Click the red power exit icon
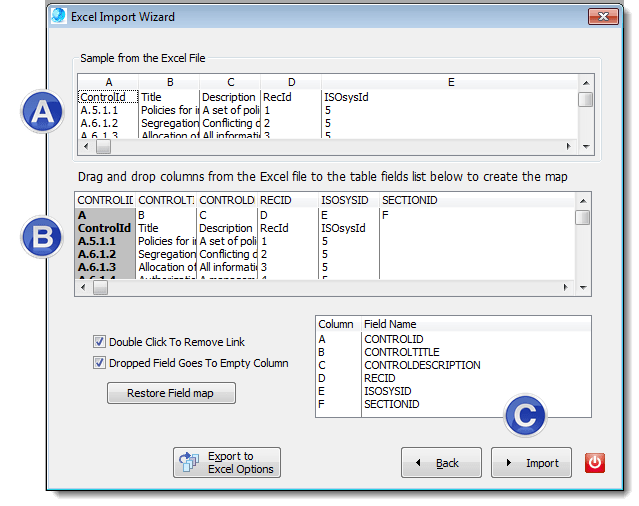Screen dimensions: 639x506 click(x=595, y=463)
